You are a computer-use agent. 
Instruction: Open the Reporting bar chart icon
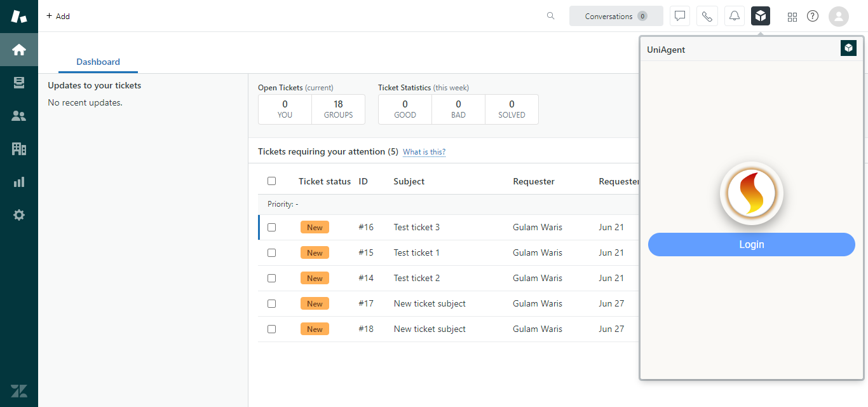(x=19, y=182)
